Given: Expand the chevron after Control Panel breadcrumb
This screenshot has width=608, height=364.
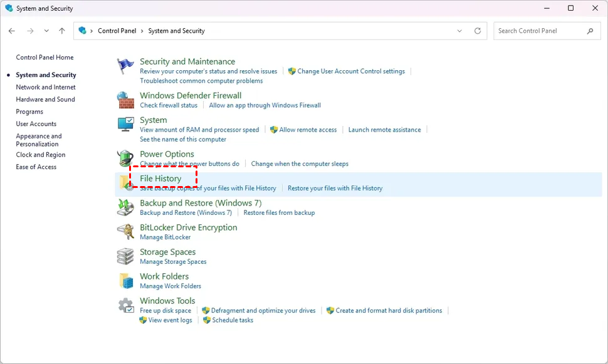Looking at the screenshot, I should pyautogui.click(x=142, y=31).
